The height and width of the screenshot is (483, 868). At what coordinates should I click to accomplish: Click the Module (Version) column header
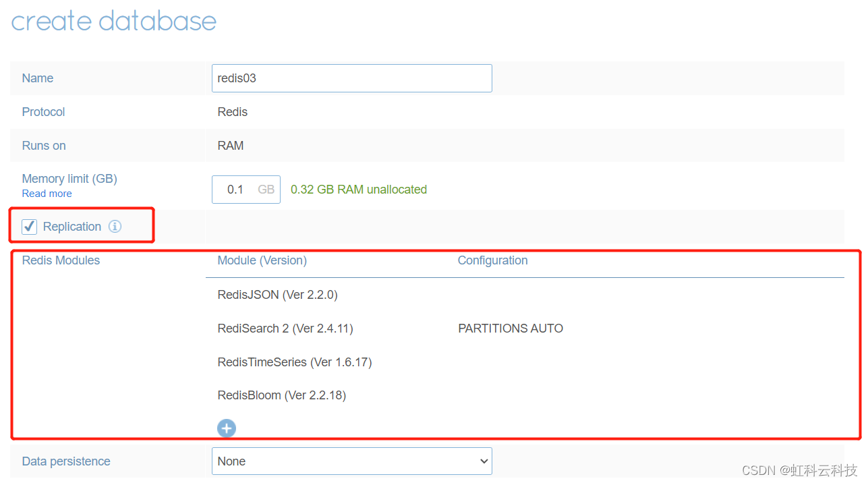[262, 260]
